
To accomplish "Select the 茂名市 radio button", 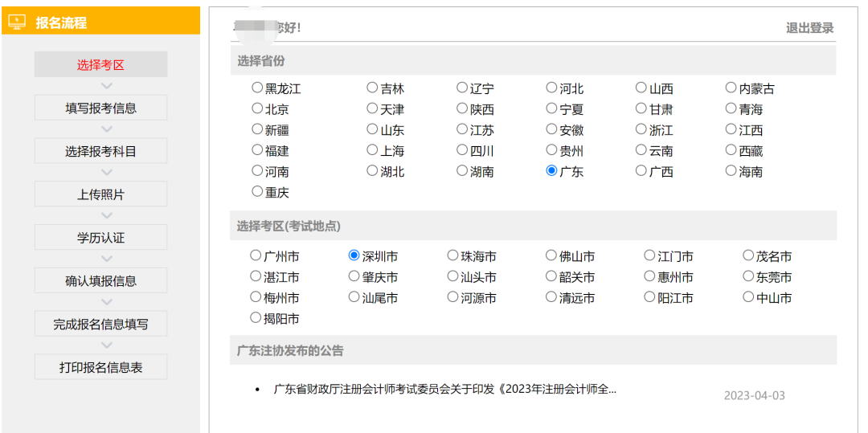I will (x=748, y=255).
